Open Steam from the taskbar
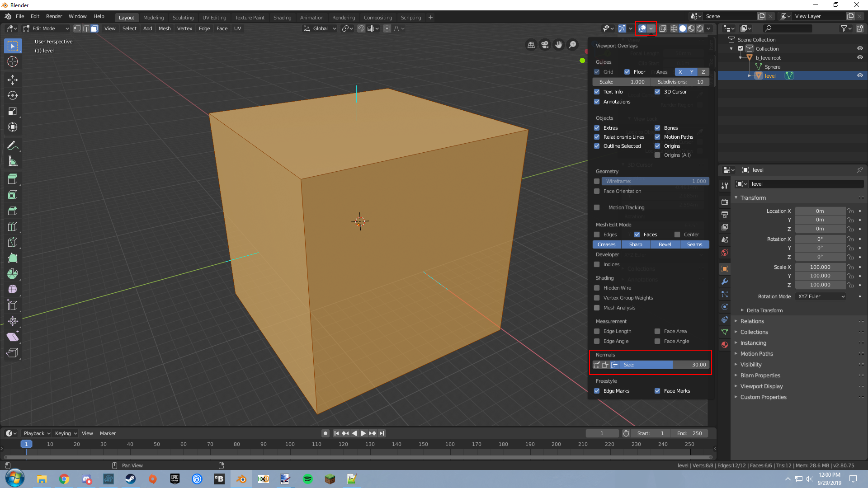This screenshot has height=488, width=868. (x=131, y=479)
